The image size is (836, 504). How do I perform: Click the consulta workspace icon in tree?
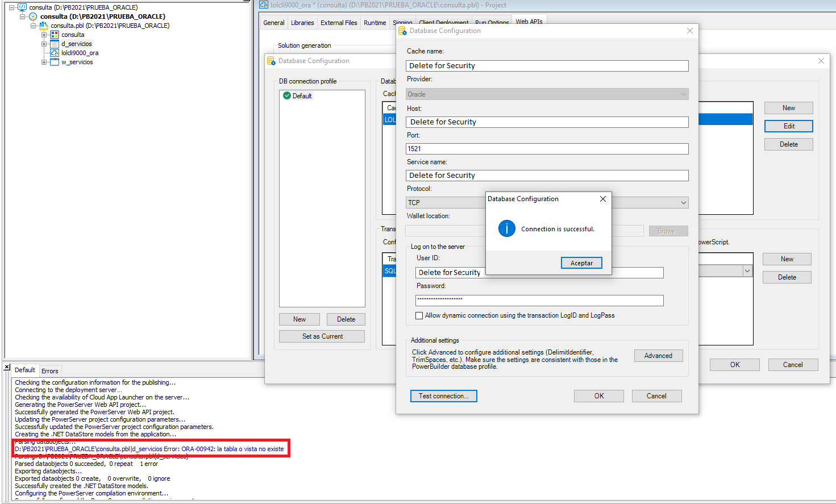22,7
